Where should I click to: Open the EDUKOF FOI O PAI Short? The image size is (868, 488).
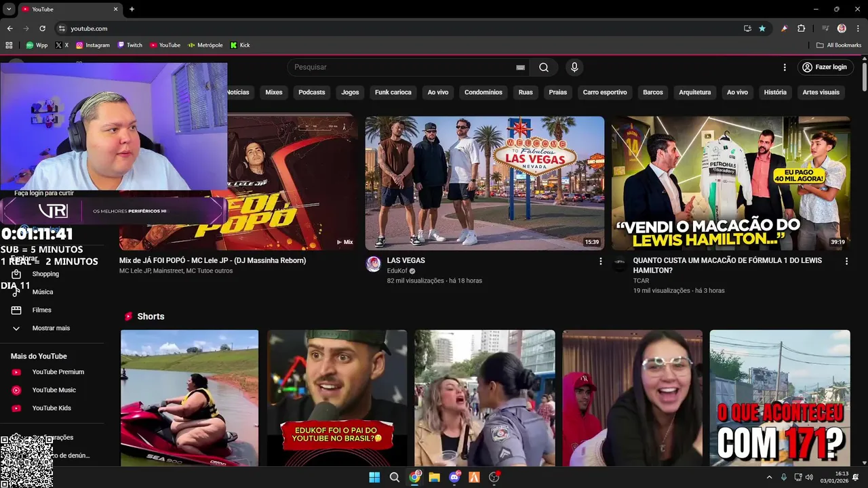337,398
